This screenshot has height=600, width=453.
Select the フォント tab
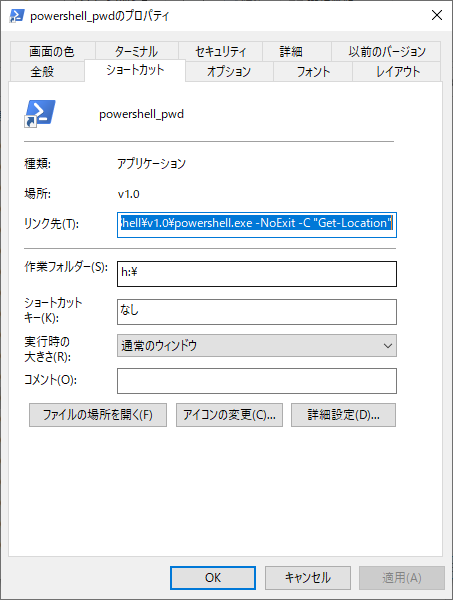pyautogui.click(x=313, y=72)
